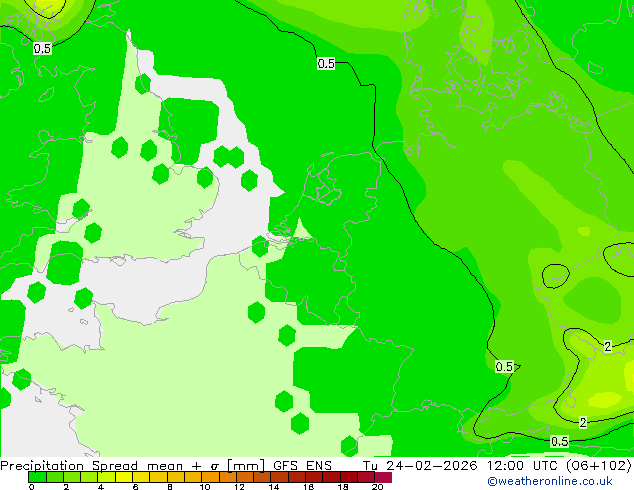Click the 0.5 contour label on the bottom contour line
634x490 pixels.
tap(560, 441)
